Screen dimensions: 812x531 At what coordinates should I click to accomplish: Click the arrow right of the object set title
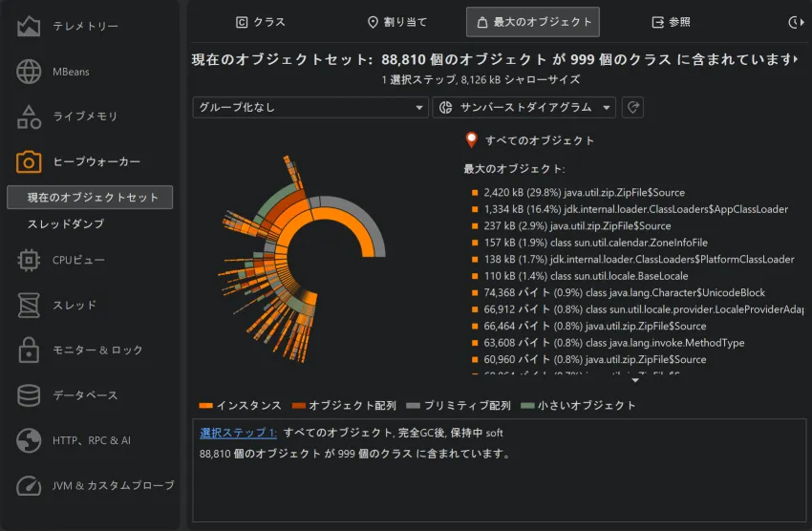pyautogui.click(x=796, y=59)
